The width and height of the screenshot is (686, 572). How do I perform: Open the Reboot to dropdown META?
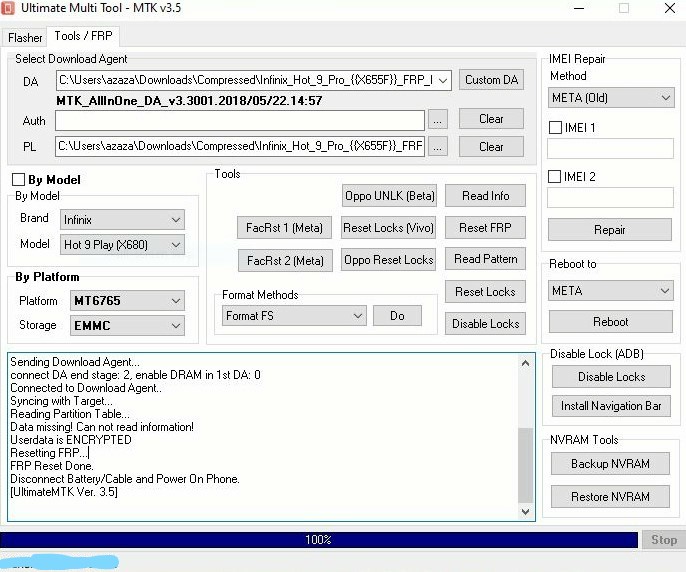point(610,291)
